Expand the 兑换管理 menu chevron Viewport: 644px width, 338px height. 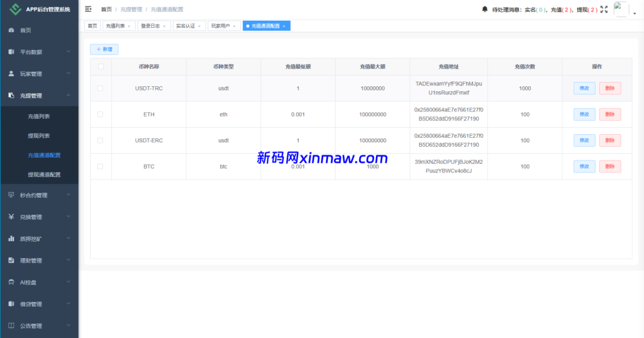click(69, 217)
